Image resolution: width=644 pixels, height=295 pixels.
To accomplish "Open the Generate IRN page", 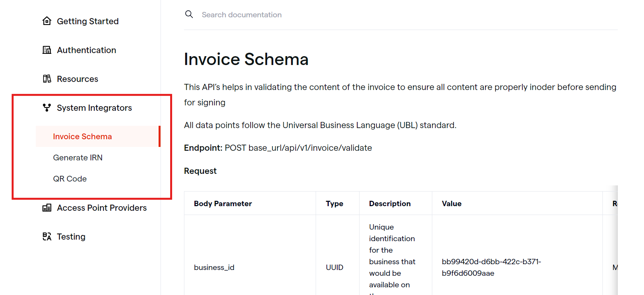I will 78,158.
